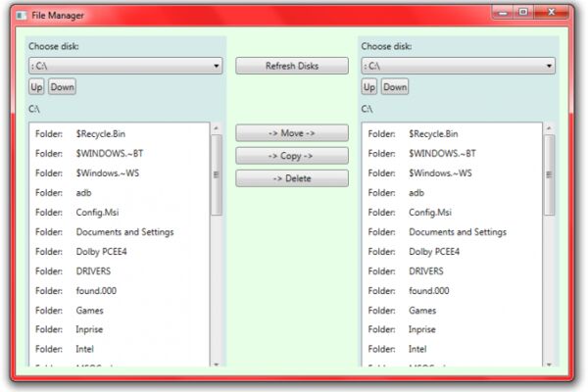The image size is (588, 392).
Task: Select $Recycle.Bin in the right list
Action: click(x=452, y=134)
